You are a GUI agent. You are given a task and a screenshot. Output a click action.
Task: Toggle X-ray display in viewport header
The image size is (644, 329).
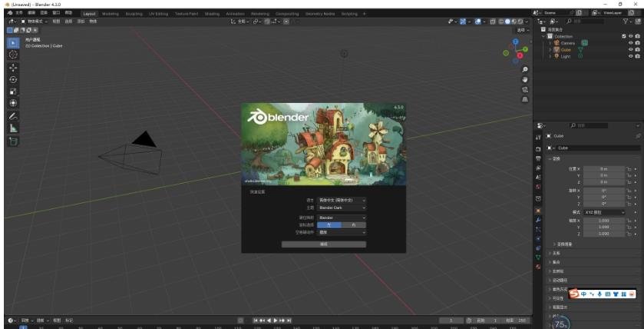494,22
